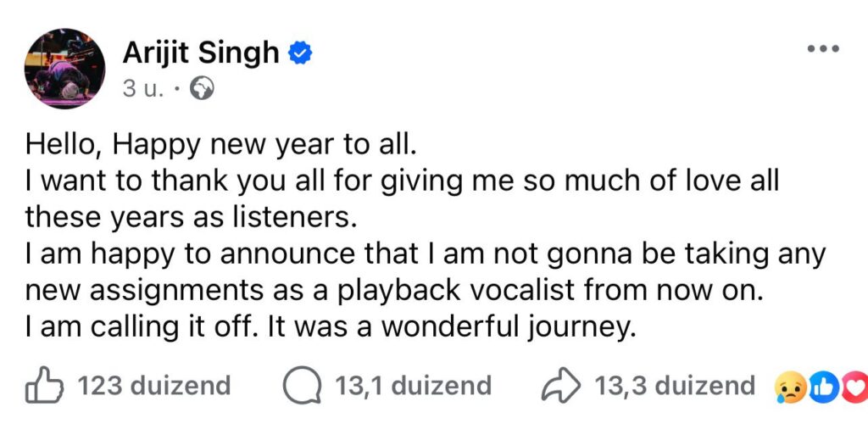View the '123 duizend' likes count
The image size is (868, 429).
(x=153, y=387)
